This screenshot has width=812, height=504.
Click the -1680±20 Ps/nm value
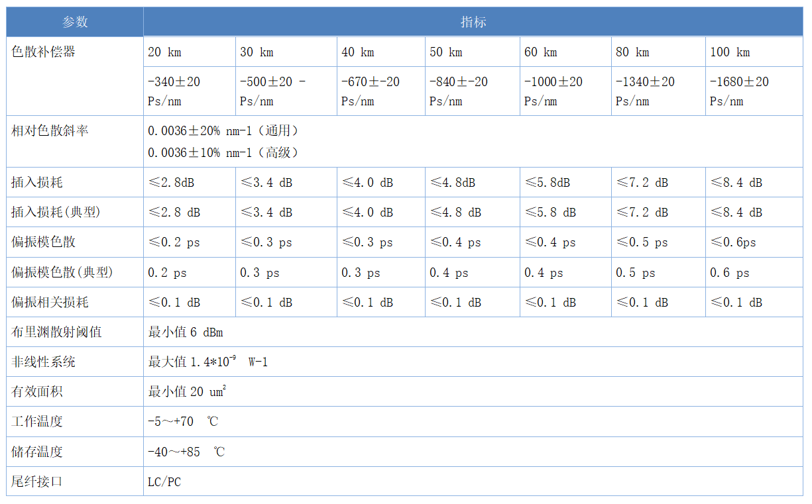[739, 91]
